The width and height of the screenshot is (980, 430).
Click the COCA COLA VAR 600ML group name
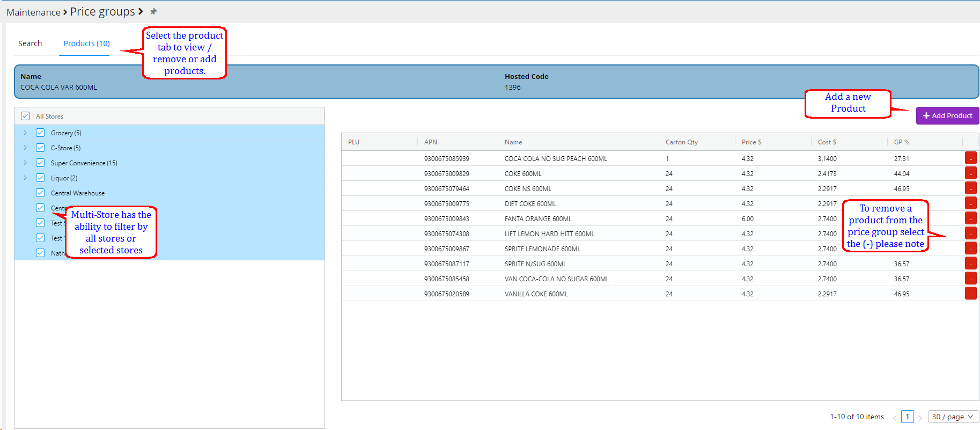coord(59,87)
